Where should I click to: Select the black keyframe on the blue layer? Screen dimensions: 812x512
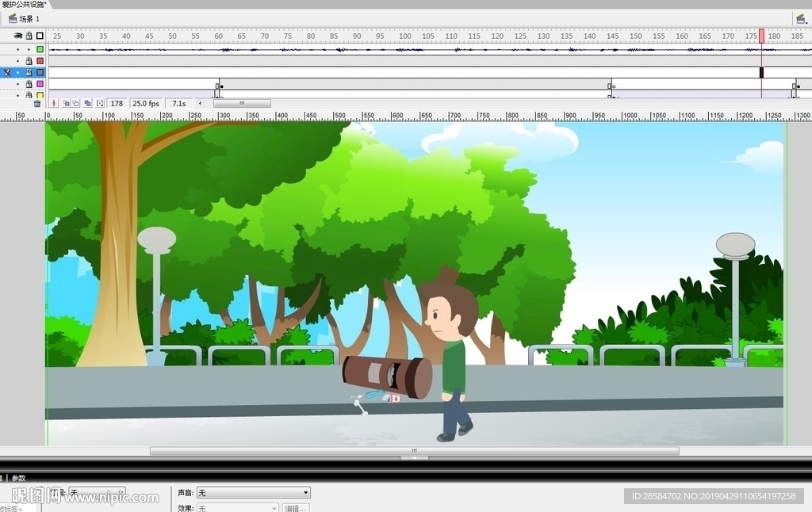761,72
